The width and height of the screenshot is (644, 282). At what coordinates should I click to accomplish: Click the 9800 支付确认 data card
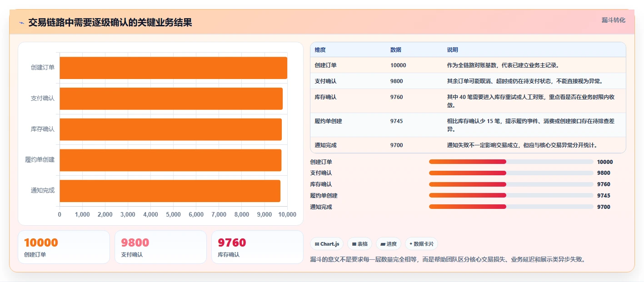click(160, 247)
